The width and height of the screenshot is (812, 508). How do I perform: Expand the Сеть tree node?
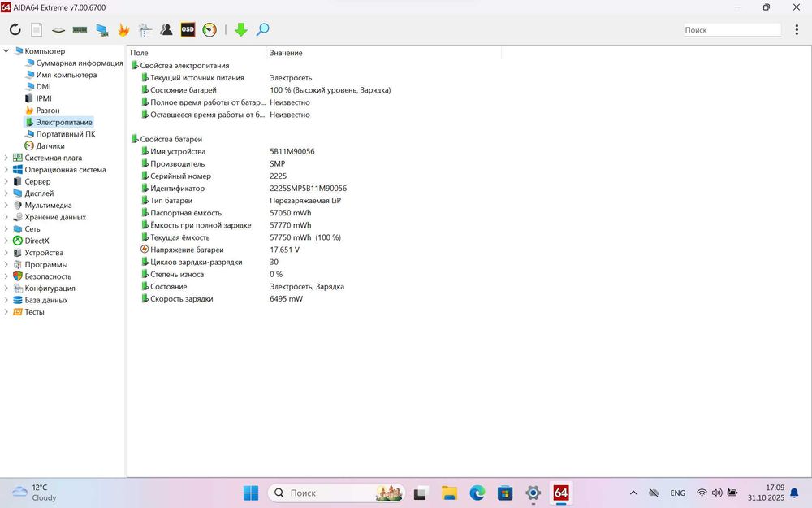tap(6, 228)
